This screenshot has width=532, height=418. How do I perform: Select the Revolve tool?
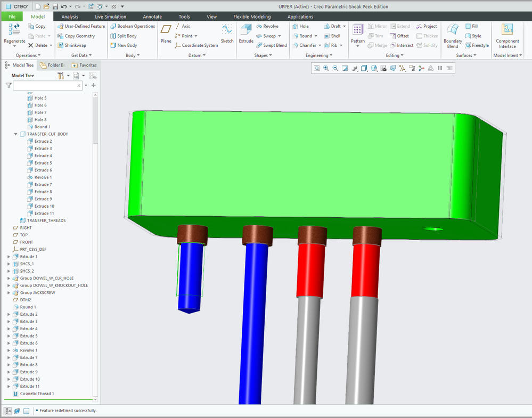267,26
